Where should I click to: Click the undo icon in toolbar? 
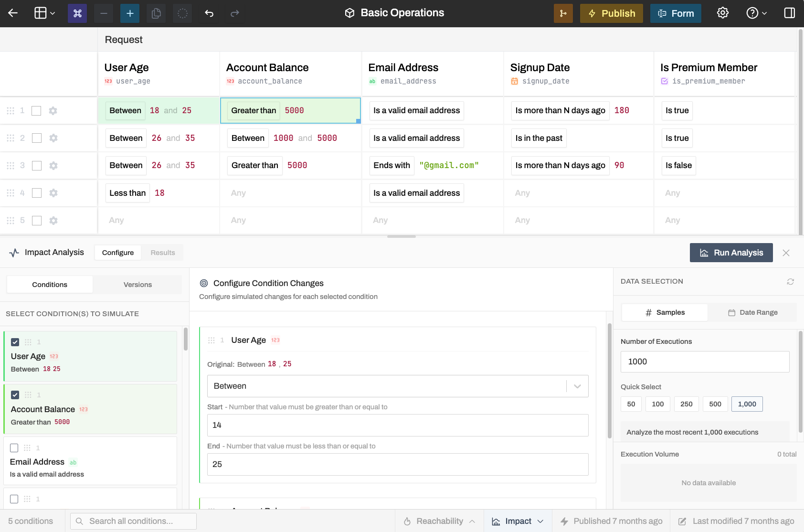click(209, 13)
